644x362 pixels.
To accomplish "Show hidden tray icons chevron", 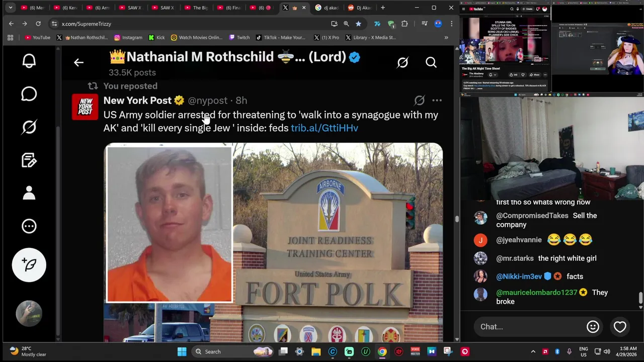I will tap(533, 351).
